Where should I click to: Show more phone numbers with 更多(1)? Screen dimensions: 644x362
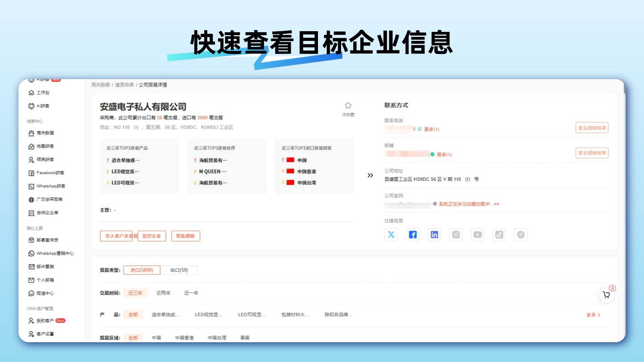[x=432, y=129]
